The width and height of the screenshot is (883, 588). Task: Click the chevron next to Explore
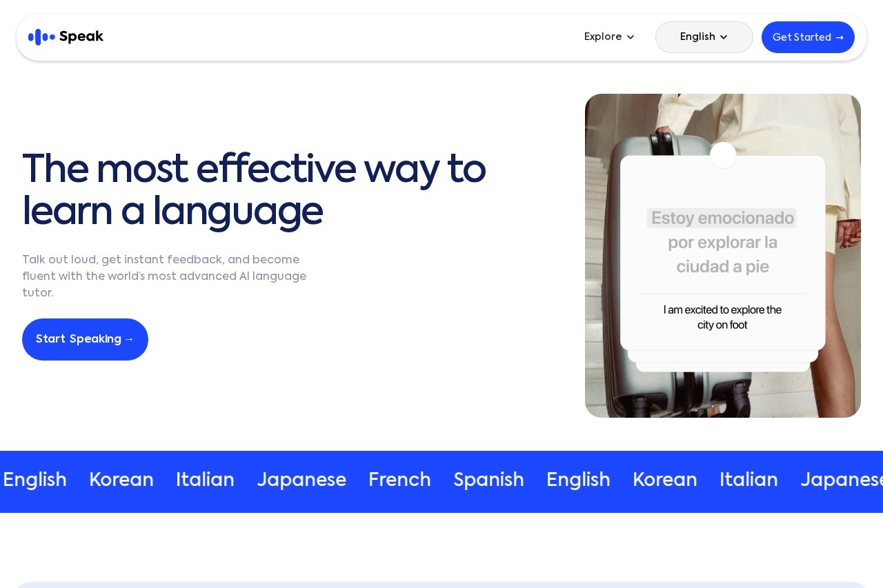[631, 37]
